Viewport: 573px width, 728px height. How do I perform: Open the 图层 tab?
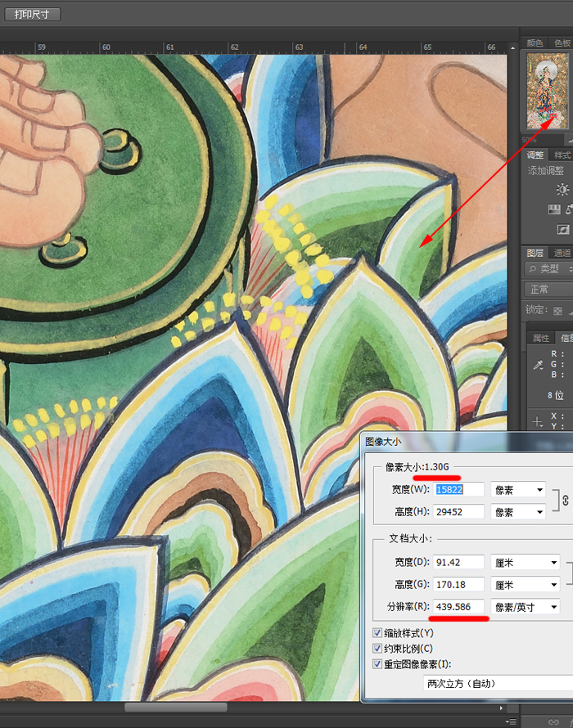pyautogui.click(x=535, y=253)
